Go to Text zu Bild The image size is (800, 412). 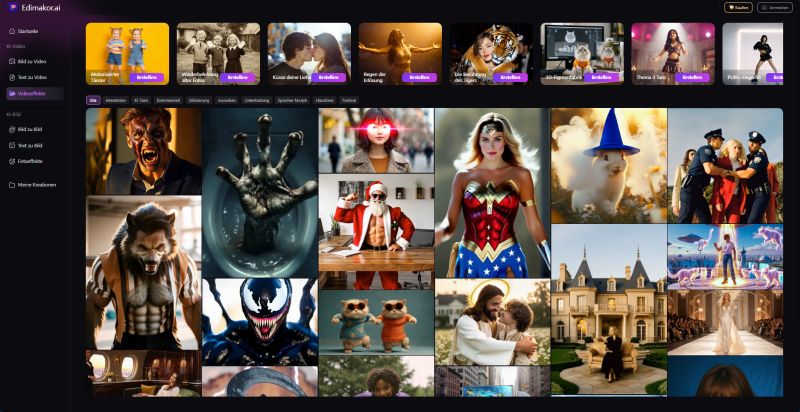[31, 145]
